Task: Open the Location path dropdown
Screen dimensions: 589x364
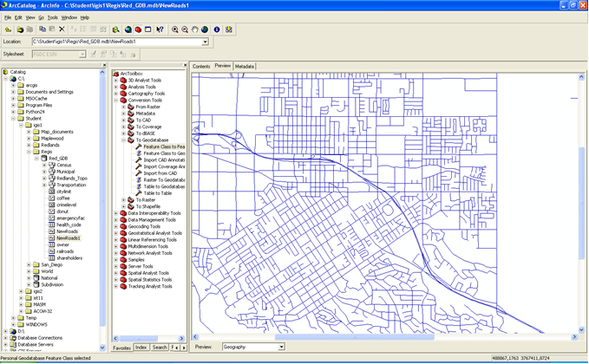Action: pyautogui.click(x=206, y=42)
